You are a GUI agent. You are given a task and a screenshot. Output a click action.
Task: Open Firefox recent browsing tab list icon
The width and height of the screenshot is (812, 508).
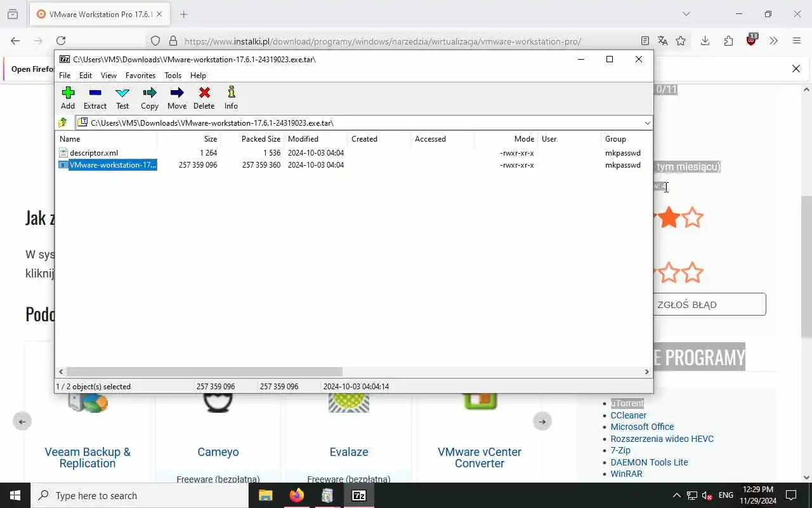click(13, 14)
